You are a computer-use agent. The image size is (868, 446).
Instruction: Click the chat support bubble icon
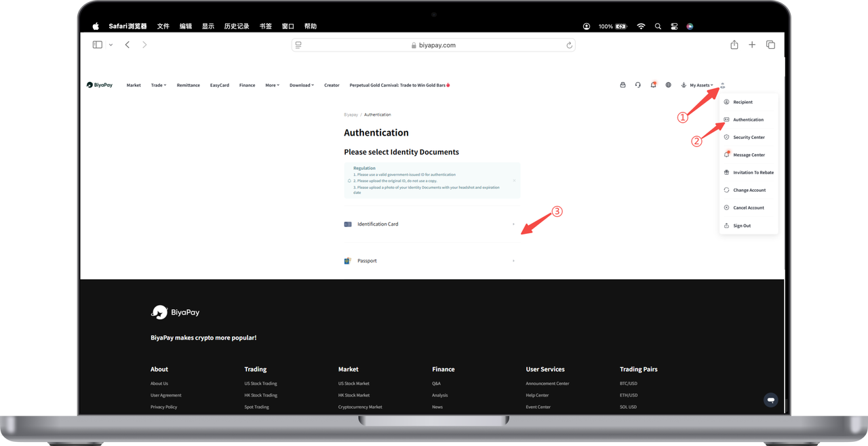[770, 400]
